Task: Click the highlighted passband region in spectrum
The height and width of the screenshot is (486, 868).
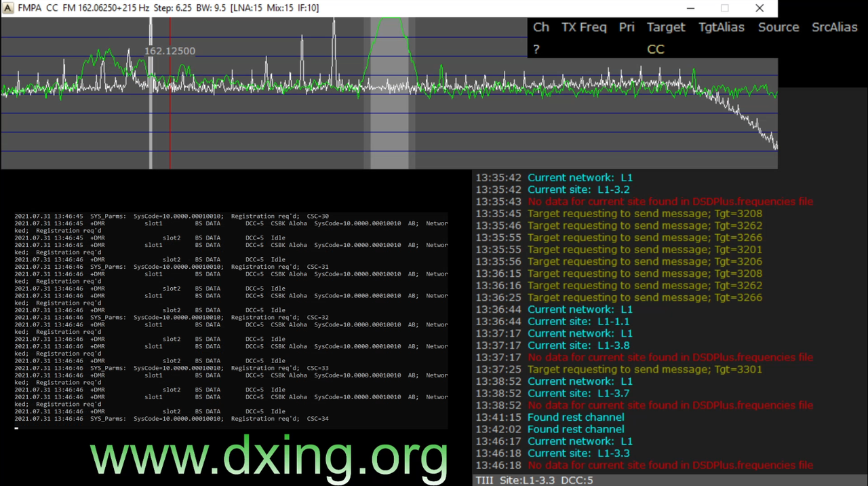Action: 389,93
